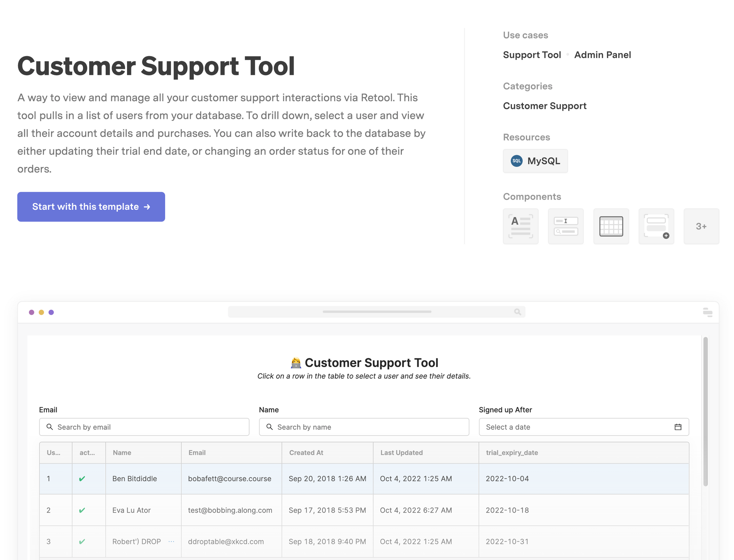Click Sep 17, 2018 5:53 PM cell
Image resolution: width=734 pixels, height=560 pixels.
[327, 510]
